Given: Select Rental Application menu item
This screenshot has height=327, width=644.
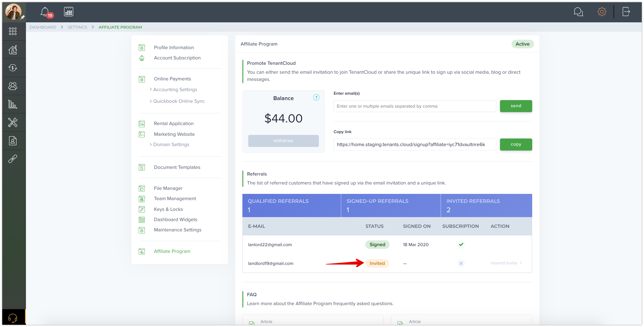Looking at the screenshot, I should [x=174, y=123].
